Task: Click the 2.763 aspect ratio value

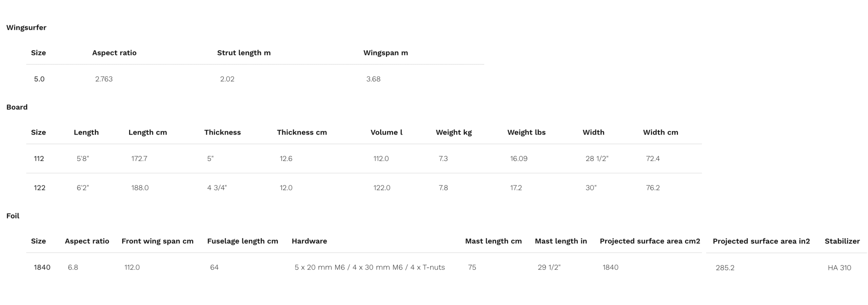Action: (104, 79)
